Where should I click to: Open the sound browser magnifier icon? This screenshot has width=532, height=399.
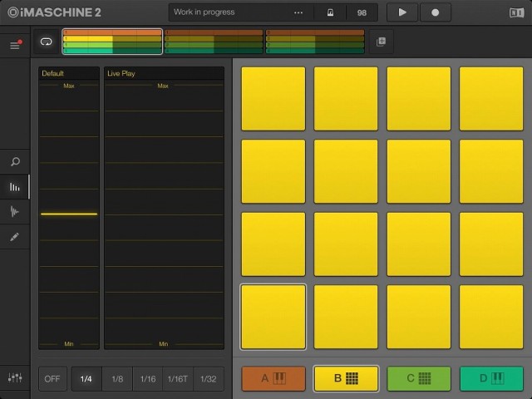tap(15, 161)
